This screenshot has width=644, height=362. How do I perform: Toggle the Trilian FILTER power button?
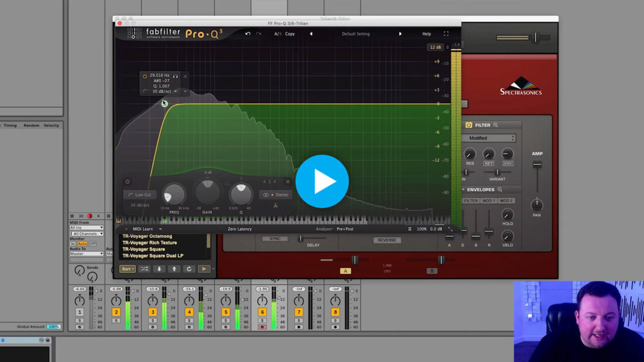[468, 125]
